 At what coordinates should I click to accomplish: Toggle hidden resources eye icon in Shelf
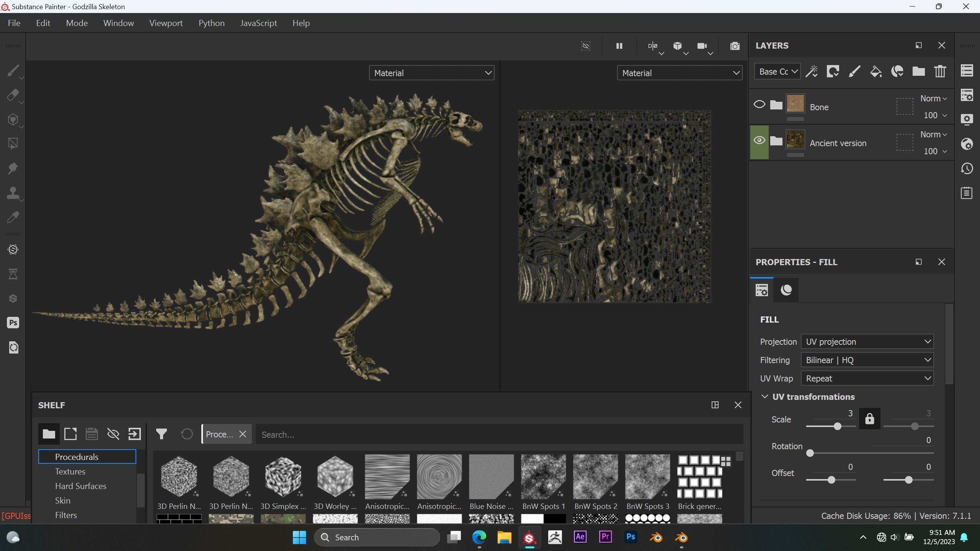pos(113,434)
